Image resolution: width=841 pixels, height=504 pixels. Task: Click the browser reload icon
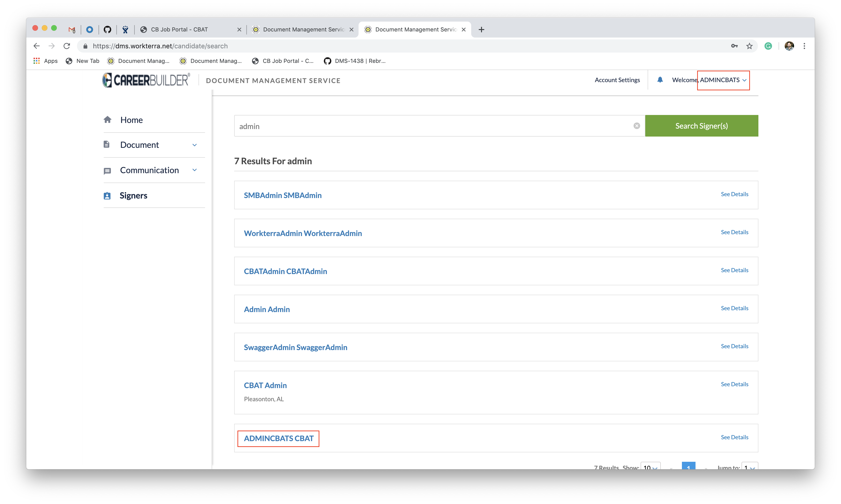click(67, 46)
